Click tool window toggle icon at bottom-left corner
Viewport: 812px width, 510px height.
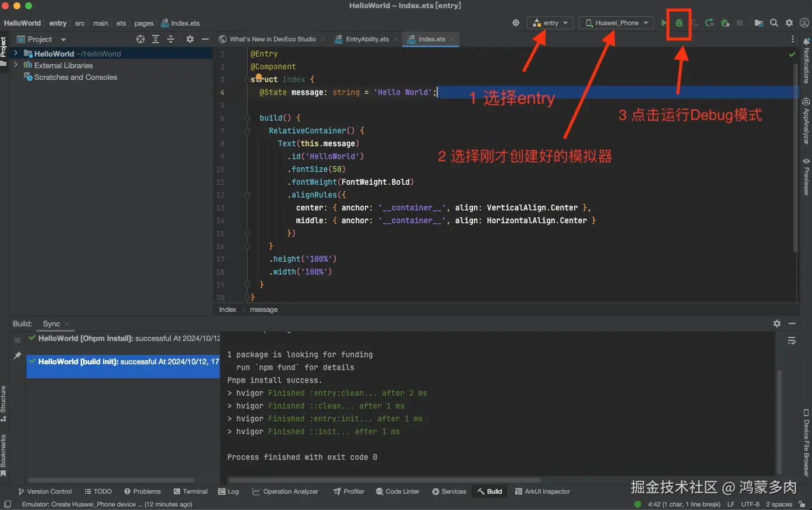click(x=8, y=504)
